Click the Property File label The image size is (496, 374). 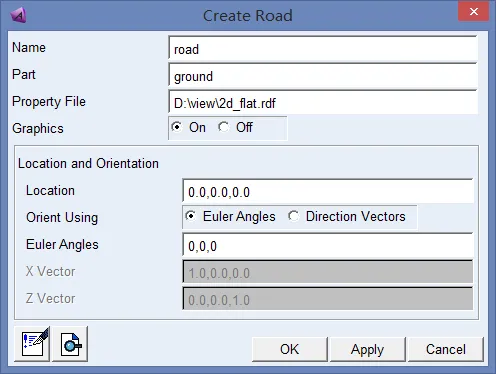point(49,102)
